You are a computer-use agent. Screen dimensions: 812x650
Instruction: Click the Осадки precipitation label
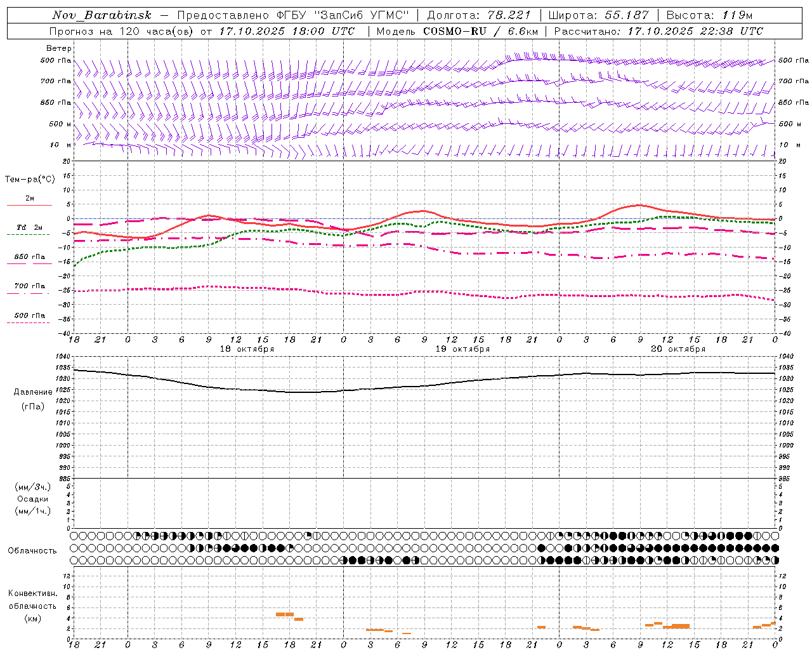[x=33, y=499]
